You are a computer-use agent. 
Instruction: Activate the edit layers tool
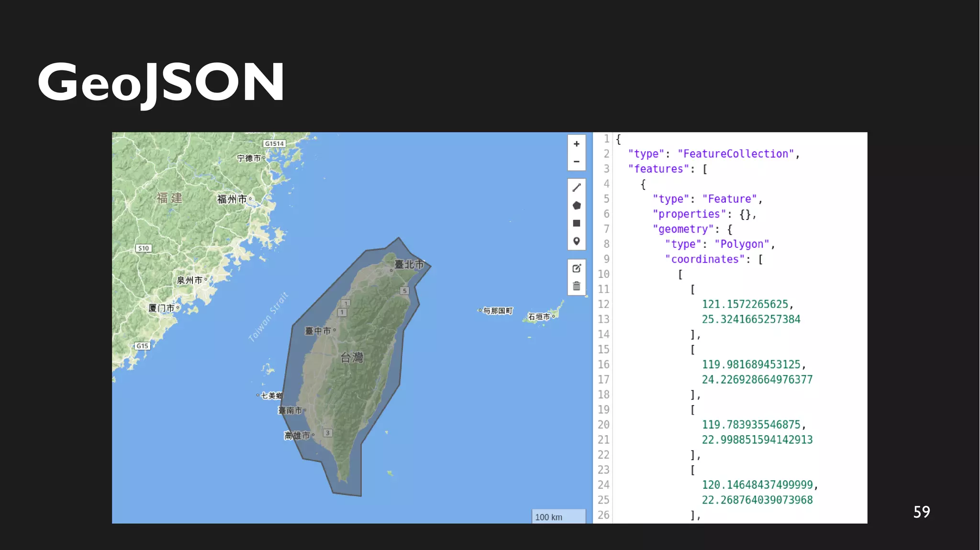(x=577, y=268)
